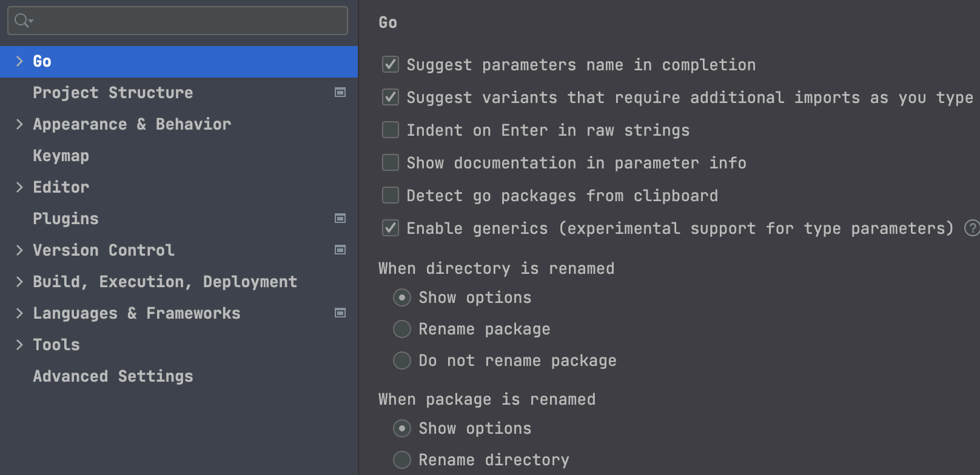
Task: Click project-level icon beside Project Structure
Action: (340, 92)
